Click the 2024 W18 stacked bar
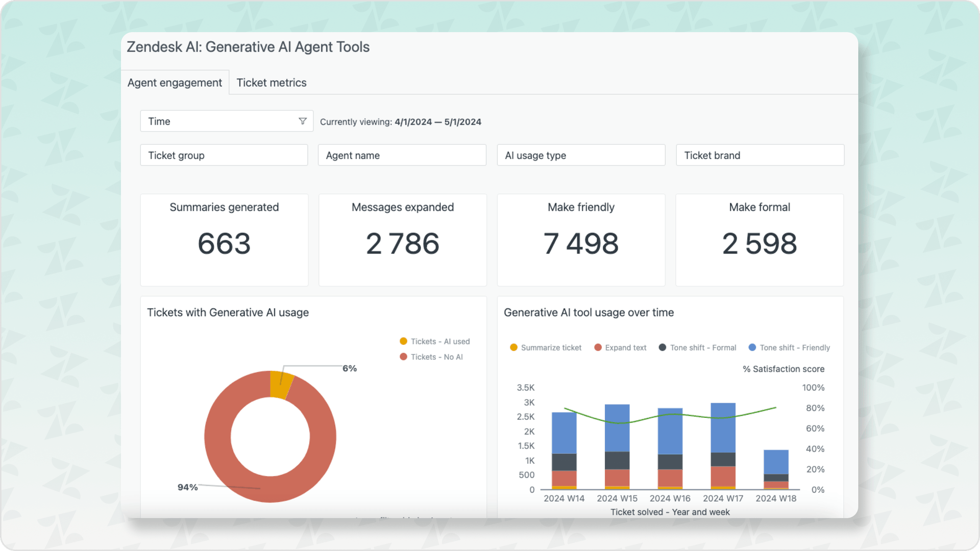 click(776, 470)
